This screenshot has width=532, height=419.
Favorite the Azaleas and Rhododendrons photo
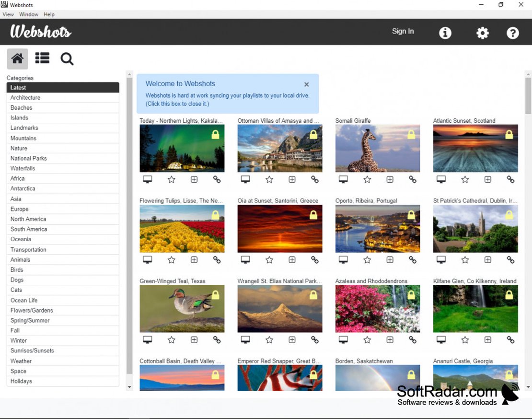pyautogui.click(x=367, y=339)
